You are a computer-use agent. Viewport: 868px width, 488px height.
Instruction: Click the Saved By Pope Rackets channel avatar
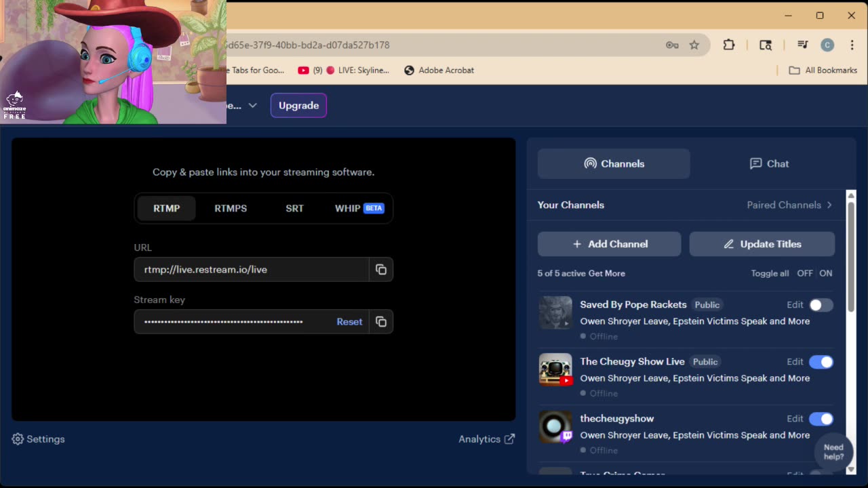[555, 312]
